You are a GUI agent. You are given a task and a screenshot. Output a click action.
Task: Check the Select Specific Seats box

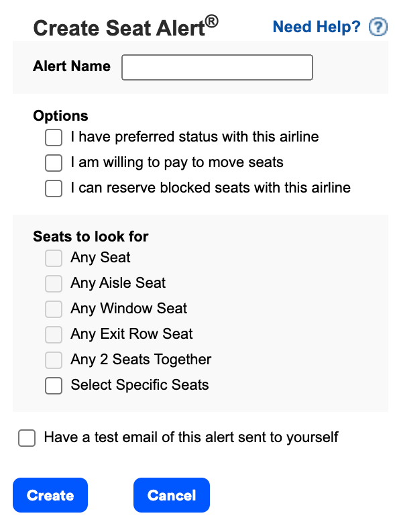click(54, 386)
